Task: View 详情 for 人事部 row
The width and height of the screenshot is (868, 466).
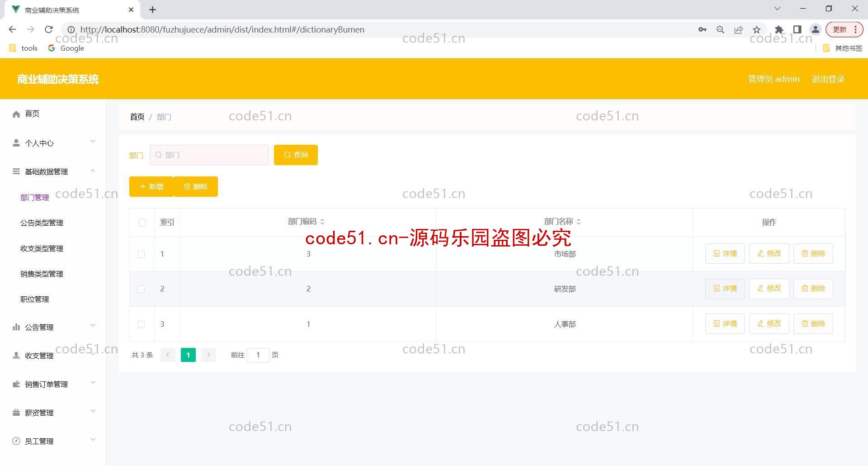Action: tap(725, 323)
